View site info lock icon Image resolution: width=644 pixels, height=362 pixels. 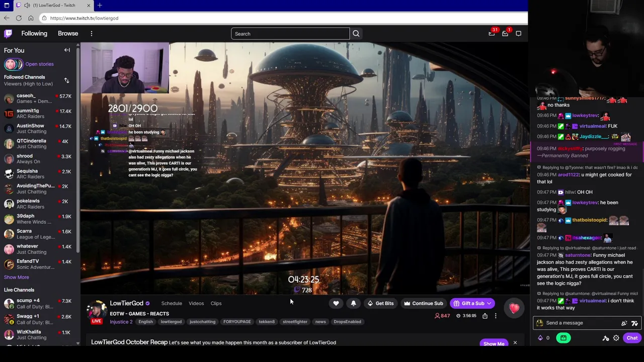click(44, 18)
